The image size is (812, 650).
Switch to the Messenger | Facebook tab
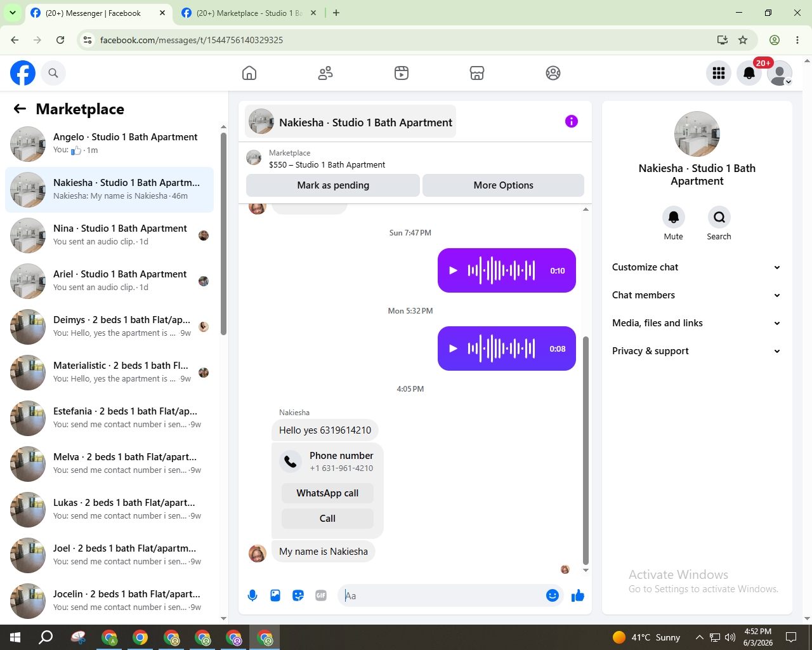[98, 13]
